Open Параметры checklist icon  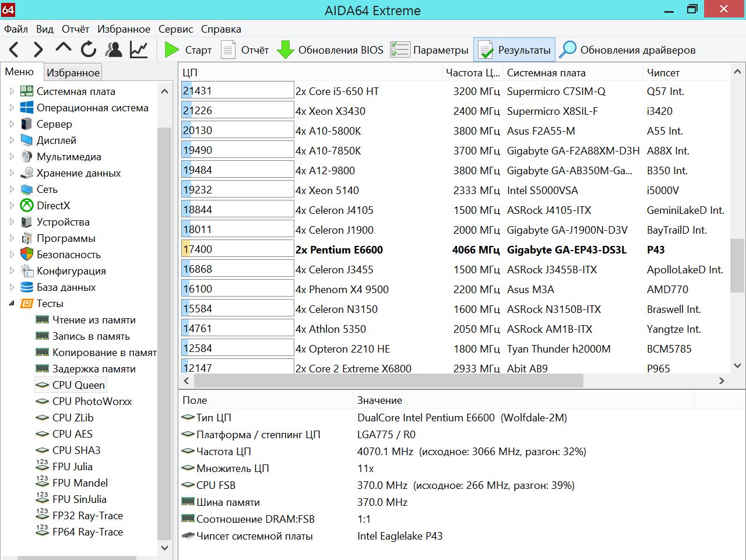400,50
